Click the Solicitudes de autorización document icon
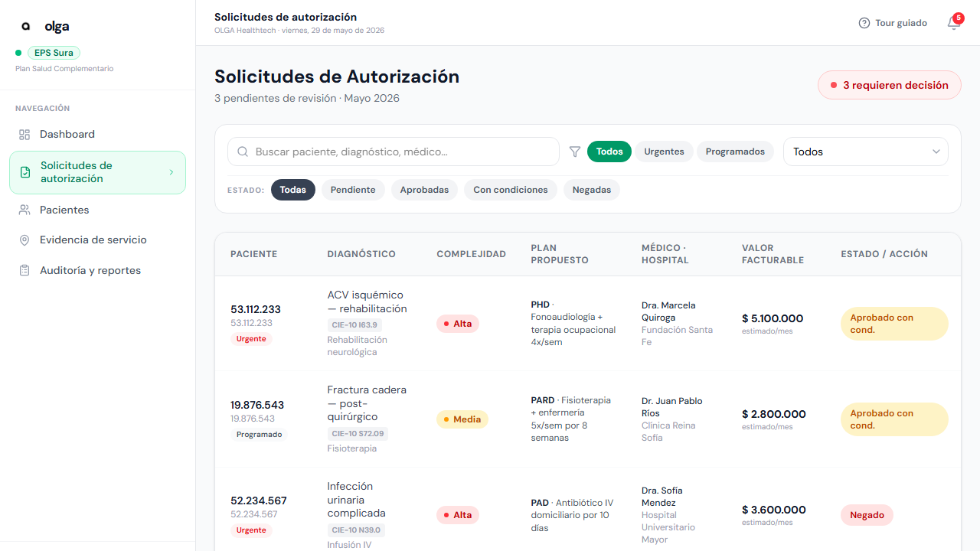The height and width of the screenshot is (551, 980). (25, 172)
